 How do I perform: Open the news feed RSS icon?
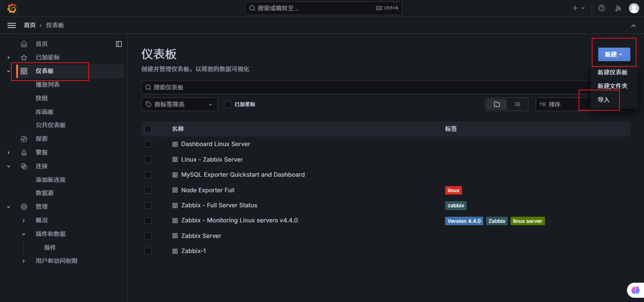(618, 8)
